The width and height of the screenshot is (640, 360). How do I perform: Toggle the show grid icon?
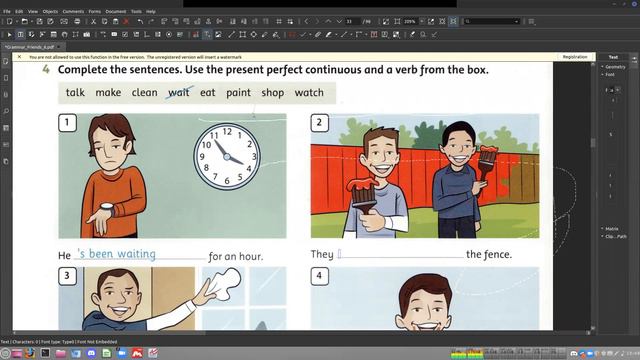point(279,21)
